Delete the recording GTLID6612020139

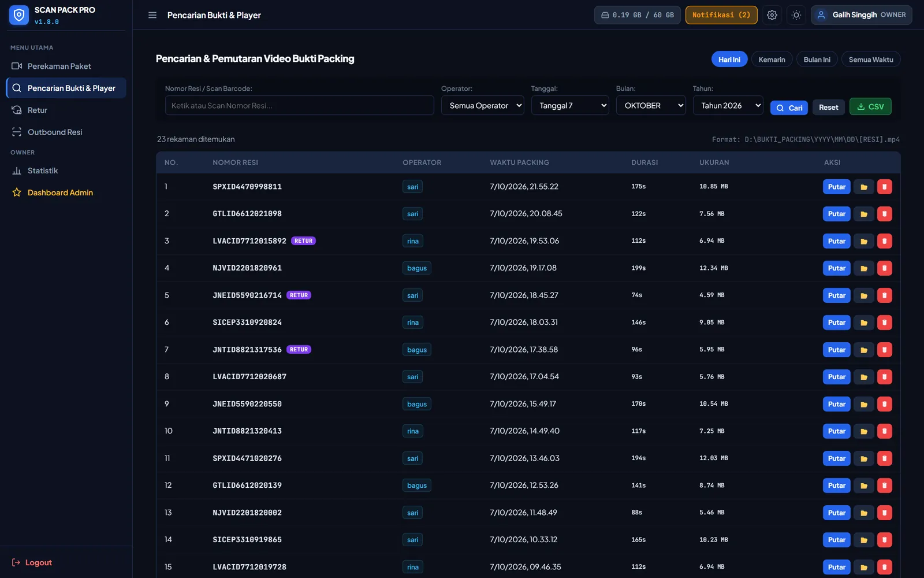pyautogui.click(x=885, y=486)
